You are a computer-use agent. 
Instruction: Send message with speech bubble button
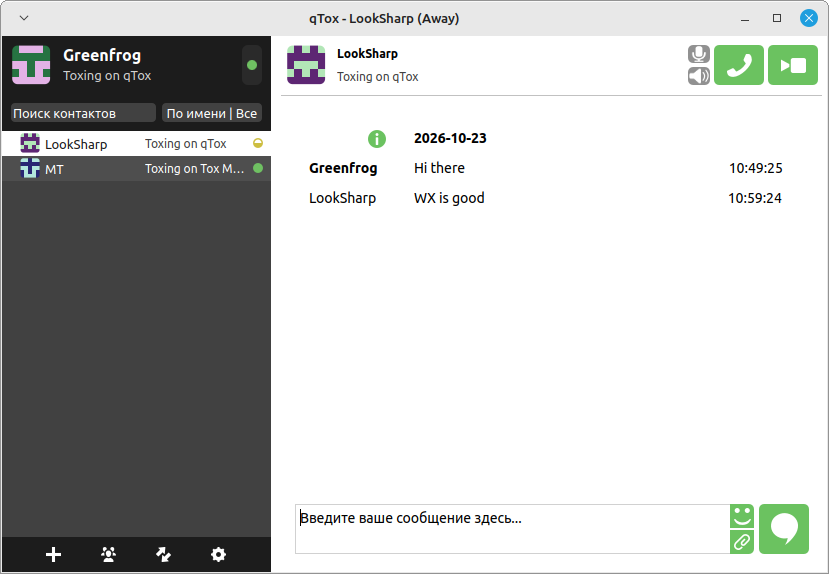(x=784, y=529)
